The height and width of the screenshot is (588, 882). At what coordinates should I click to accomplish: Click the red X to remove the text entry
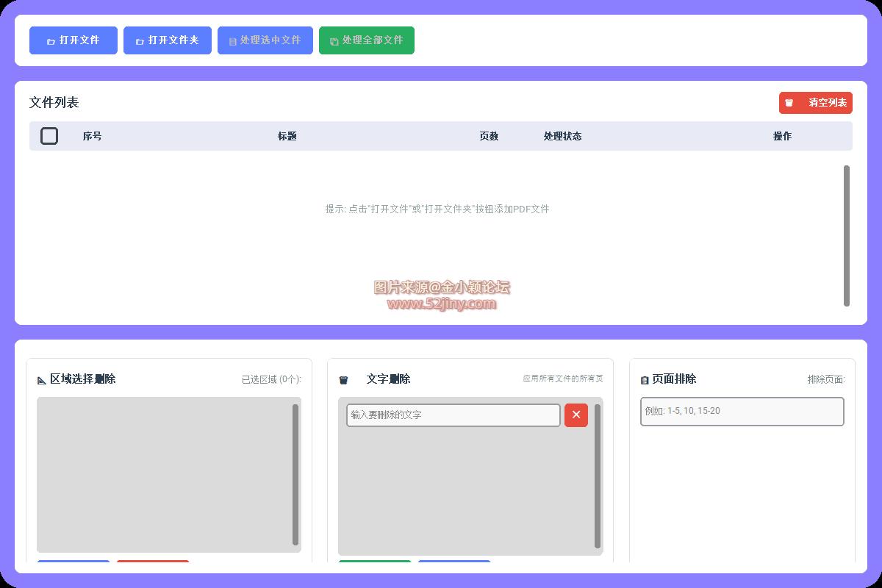pos(576,415)
